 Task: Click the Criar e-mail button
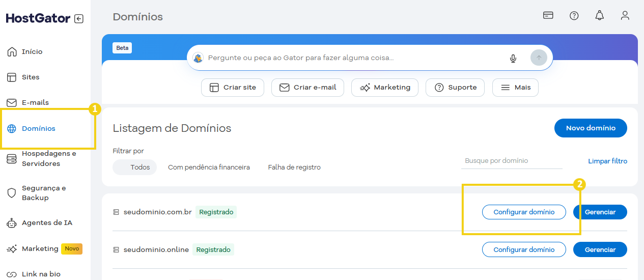(308, 87)
